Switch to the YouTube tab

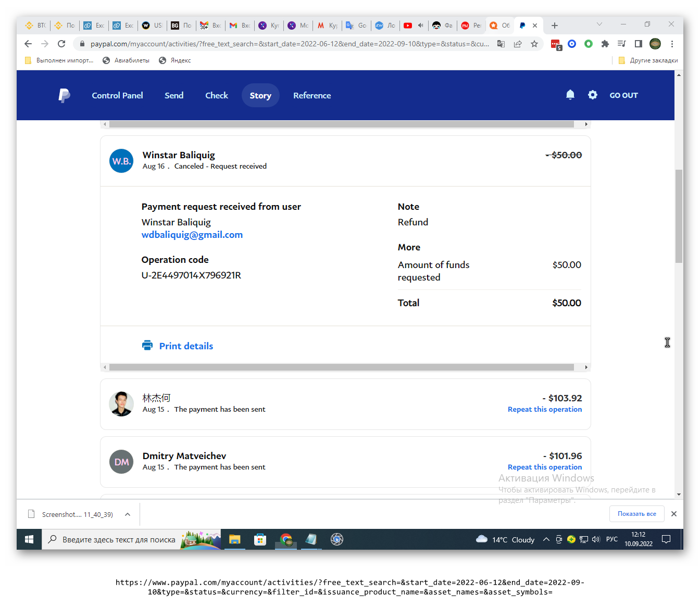(x=414, y=25)
